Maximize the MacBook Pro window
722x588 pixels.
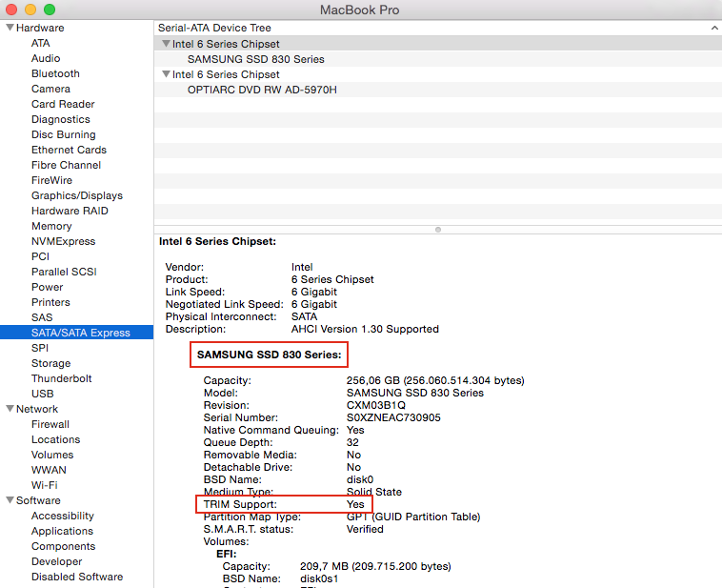point(50,10)
